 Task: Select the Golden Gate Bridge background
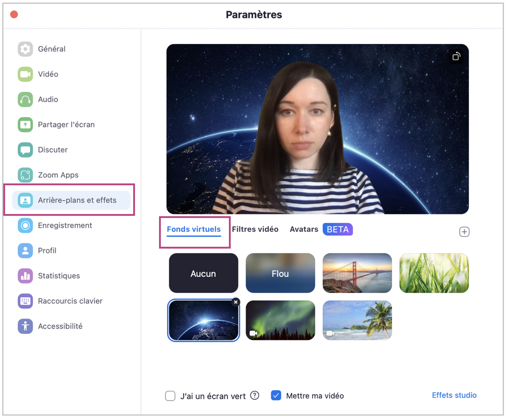point(357,273)
